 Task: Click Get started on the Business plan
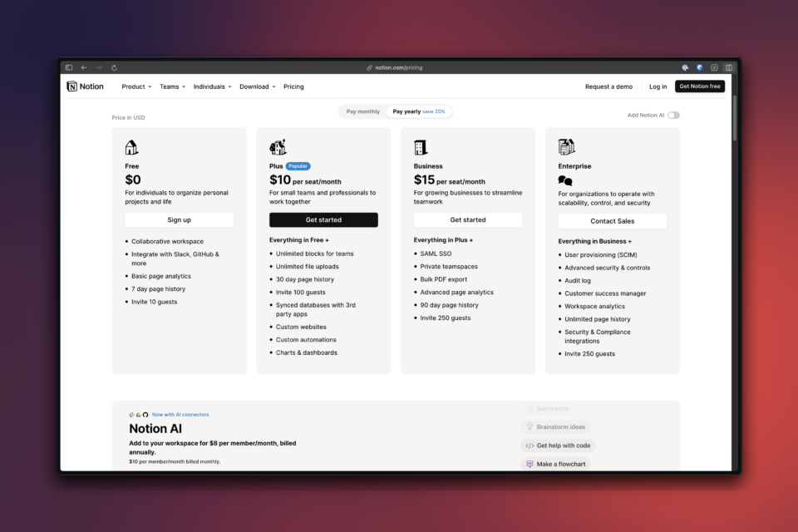point(468,220)
